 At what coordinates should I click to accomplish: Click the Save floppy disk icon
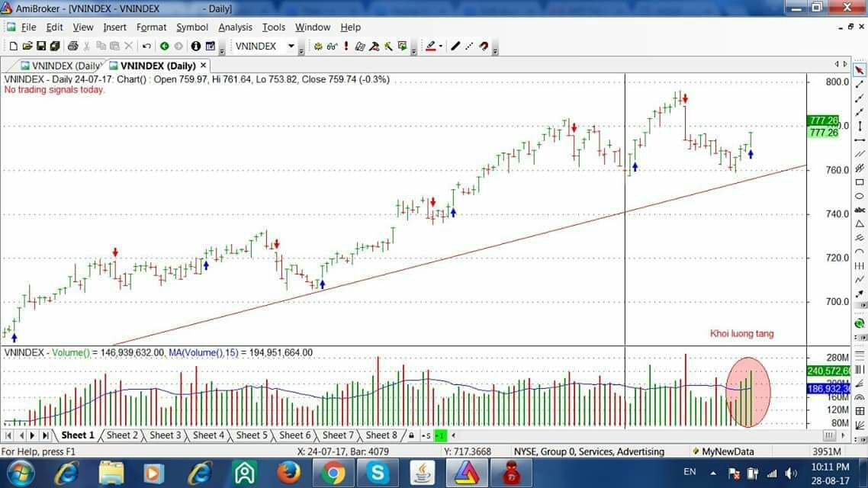tap(41, 47)
